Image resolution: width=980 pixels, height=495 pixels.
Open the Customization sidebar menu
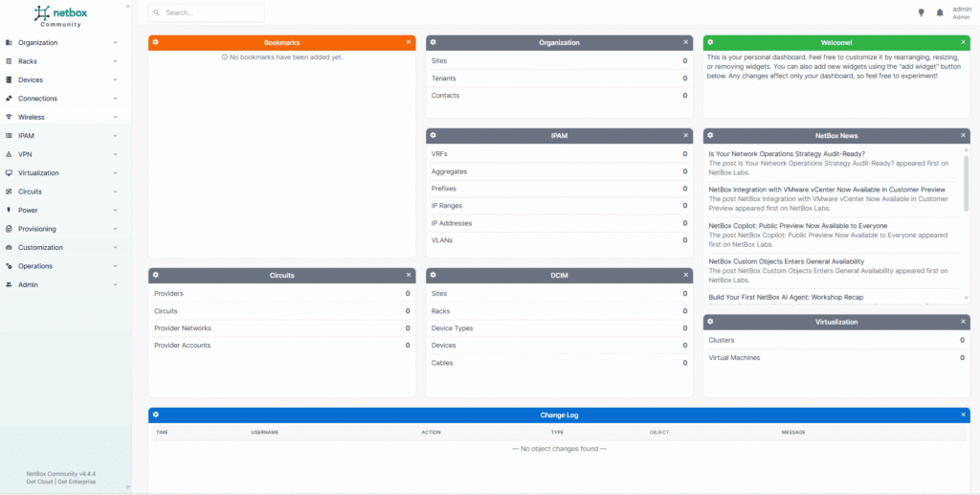pos(65,247)
